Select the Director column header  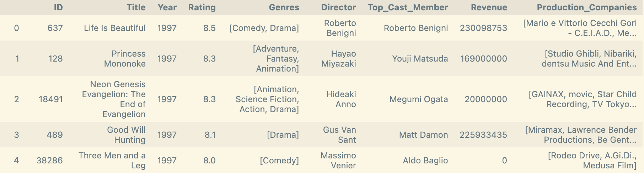(x=339, y=7)
